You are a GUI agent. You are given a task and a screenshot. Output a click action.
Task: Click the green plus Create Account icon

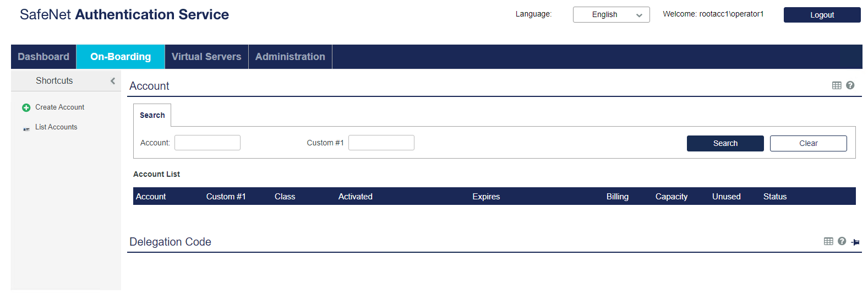26,107
